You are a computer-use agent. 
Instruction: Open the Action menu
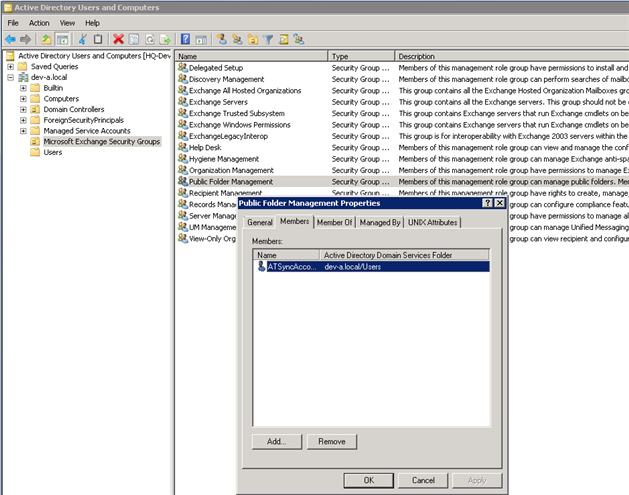point(39,22)
